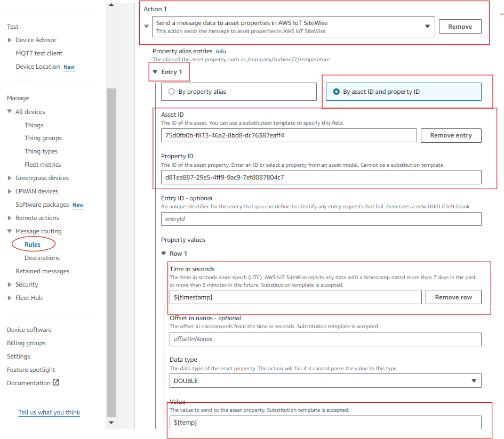Select By asset ID and property ID option
Screen dimensions: 504x439
coord(403,92)
